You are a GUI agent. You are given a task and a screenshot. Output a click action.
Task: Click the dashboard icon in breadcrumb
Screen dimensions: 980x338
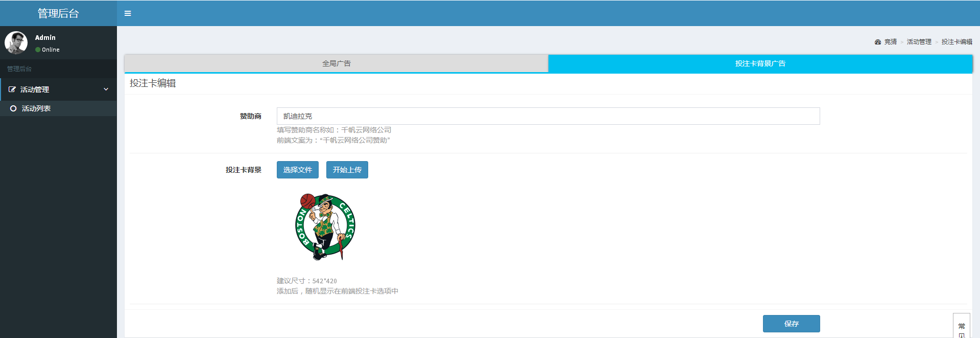(x=878, y=42)
